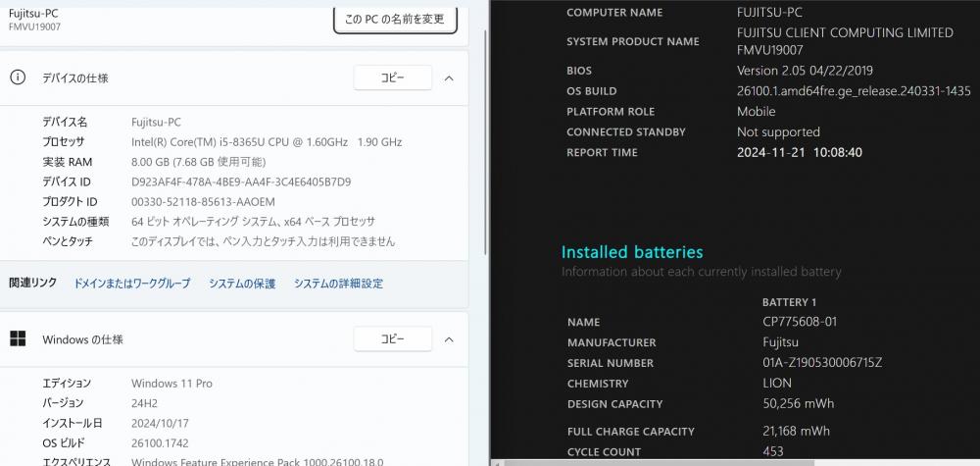
Task: Click the DESIGN CAPACITY row label
Action: 615,404
